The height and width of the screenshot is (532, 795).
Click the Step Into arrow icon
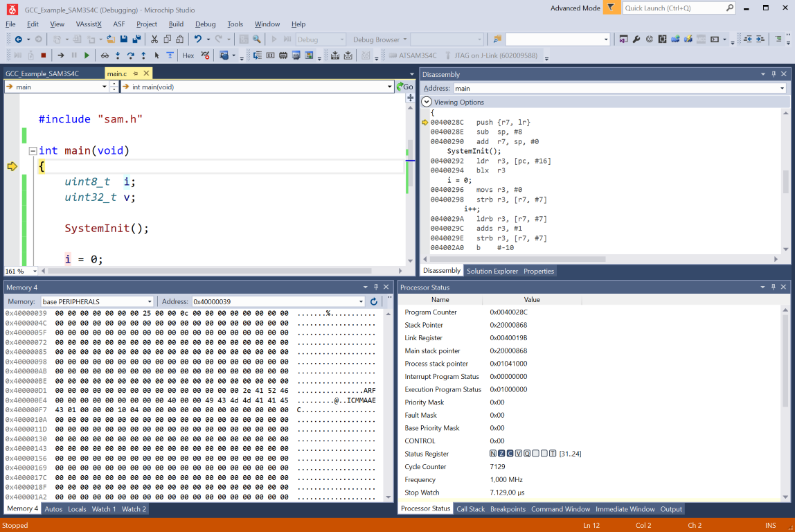pos(118,55)
